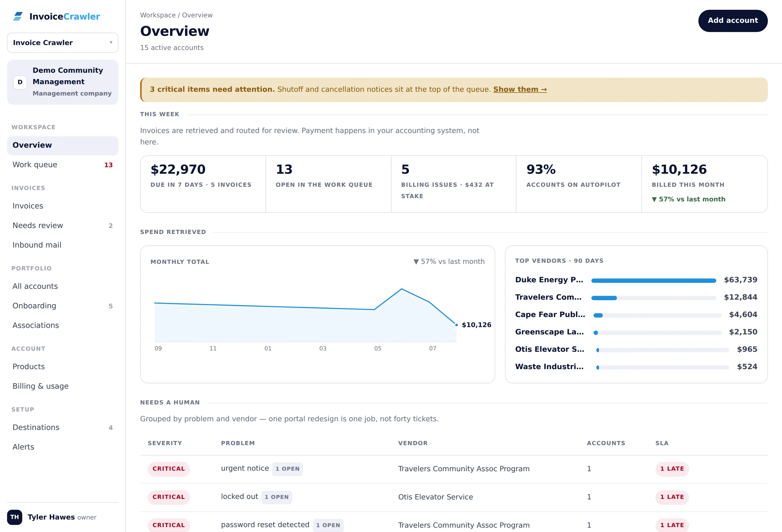Click the D avatar for Demo Community Management
Viewport: 782px width, 532px height.
coord(20,82)
